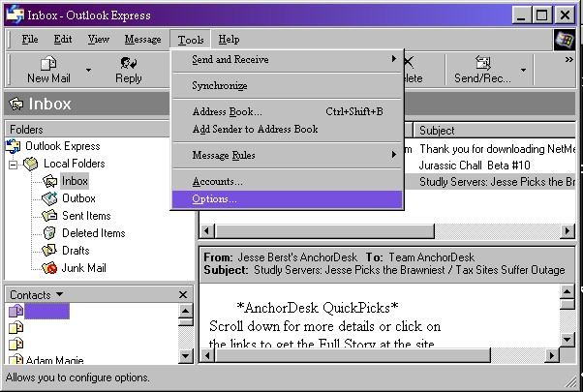Choose Add Sender to Address Book

(x=287, y=129)
